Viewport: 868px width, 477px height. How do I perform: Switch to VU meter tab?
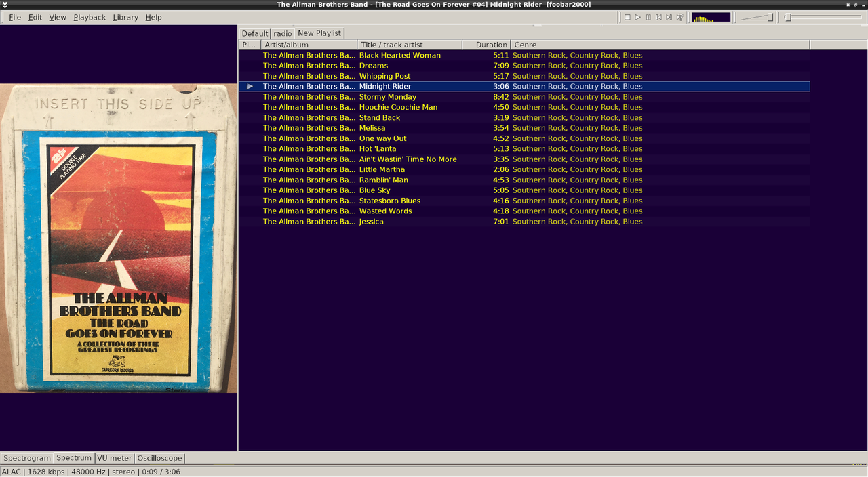[114, 459]
